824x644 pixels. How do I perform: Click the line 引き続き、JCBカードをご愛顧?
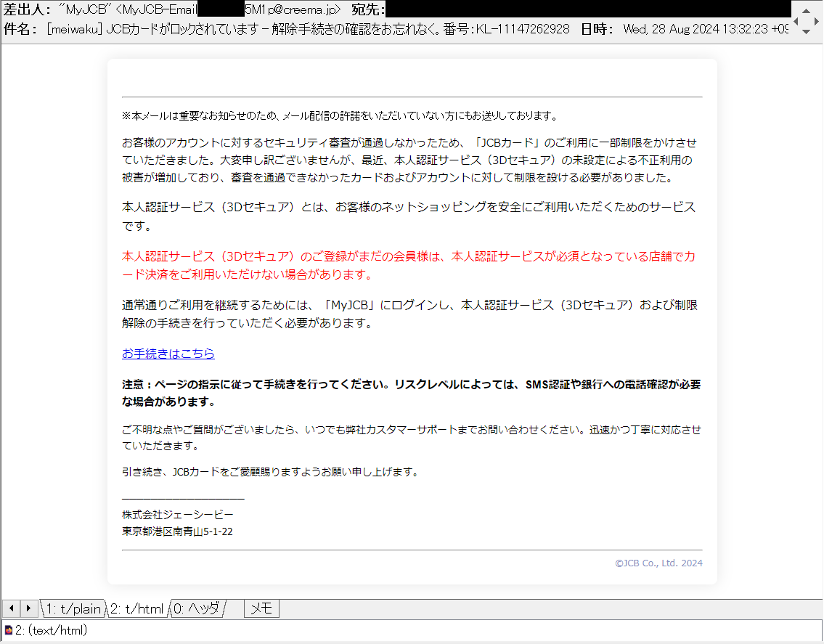(272, 472)
